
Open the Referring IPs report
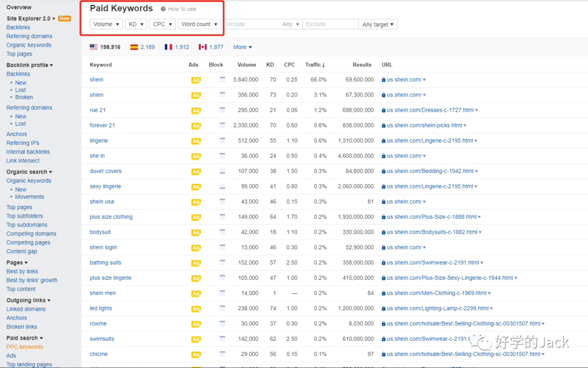[x=22, y=143]
